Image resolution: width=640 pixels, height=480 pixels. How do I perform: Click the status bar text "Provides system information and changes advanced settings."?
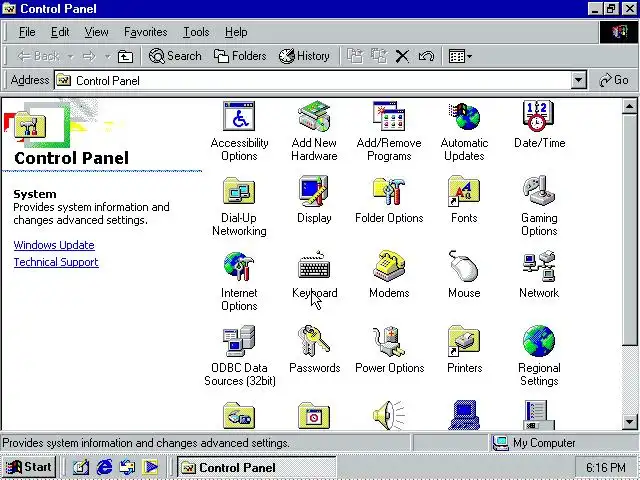[146, 443]
